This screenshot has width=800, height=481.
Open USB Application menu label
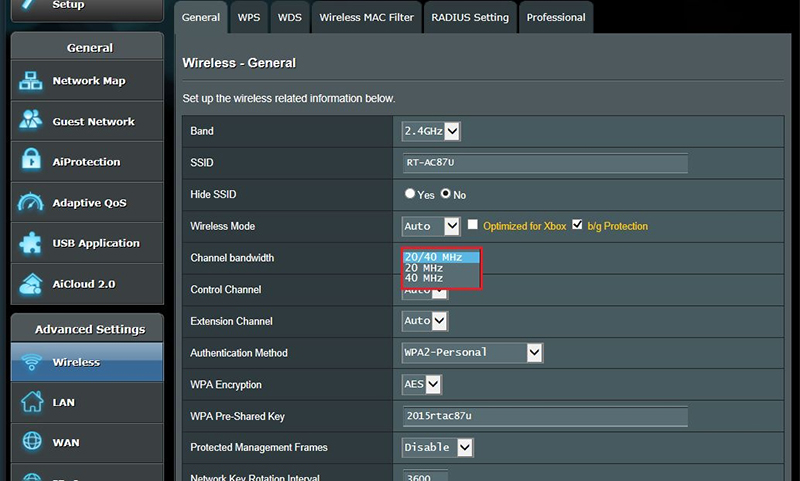96,243
